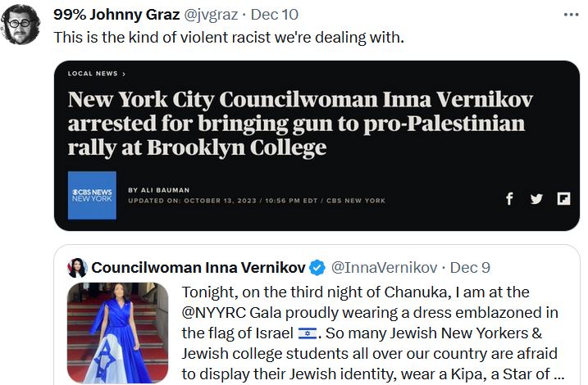Viewport: 588px width, 385px height.
Task: Share article via Facebook icon
Action: point(509,199)
